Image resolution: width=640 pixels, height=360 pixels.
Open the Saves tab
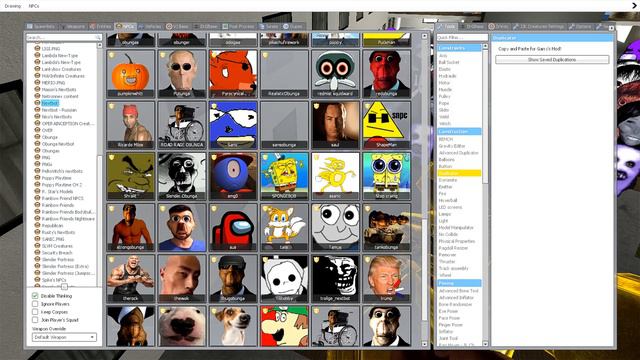(x=269, y=27)
